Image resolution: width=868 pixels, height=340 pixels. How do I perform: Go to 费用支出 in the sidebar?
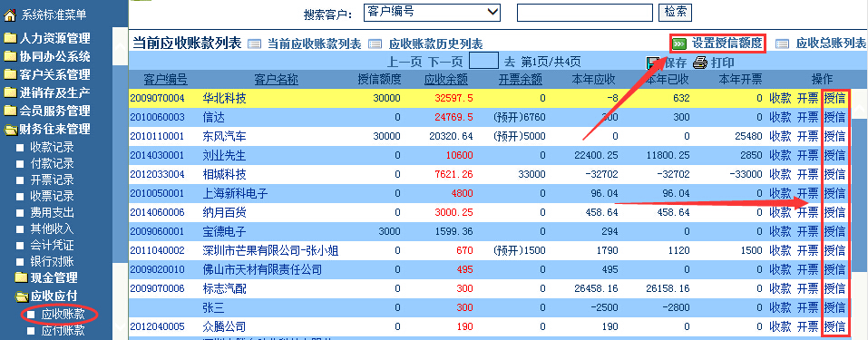pyautogui.click(x=52, y=213)
